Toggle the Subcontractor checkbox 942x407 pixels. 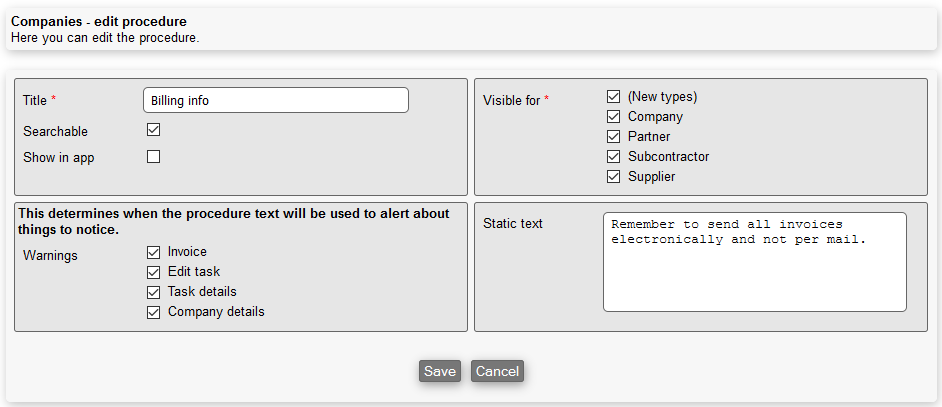coord(614,157)
